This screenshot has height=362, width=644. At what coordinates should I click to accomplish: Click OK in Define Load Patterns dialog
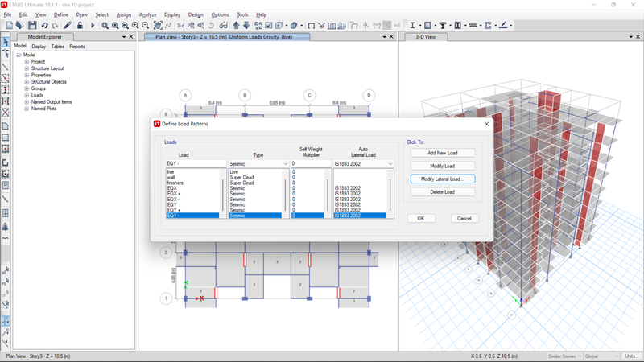[x=421, y=218]
